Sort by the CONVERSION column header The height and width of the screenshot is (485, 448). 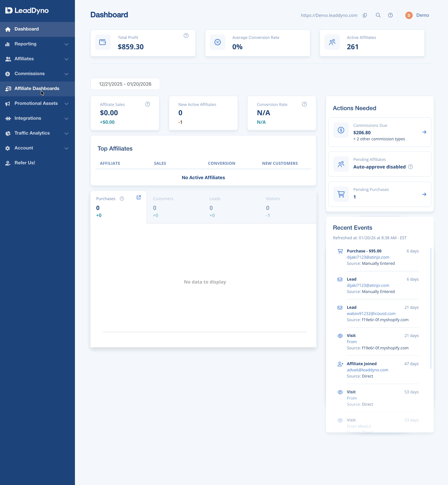(221, 163)
